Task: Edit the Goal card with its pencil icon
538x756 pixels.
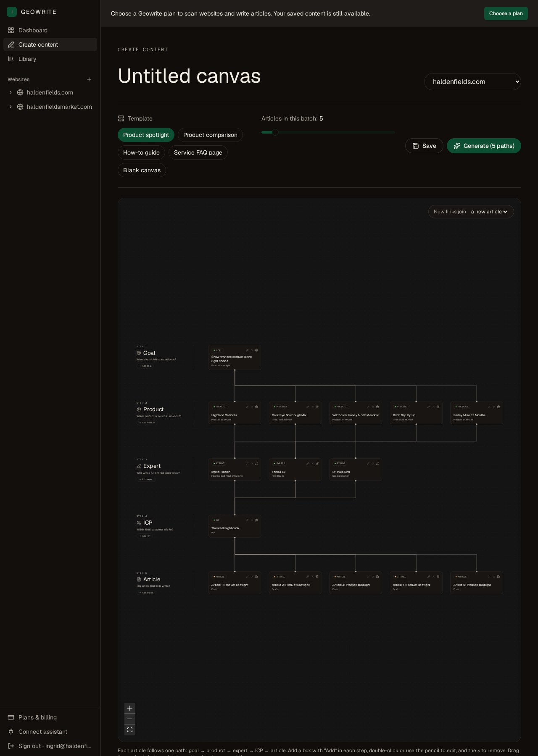Action: [247, 350]
